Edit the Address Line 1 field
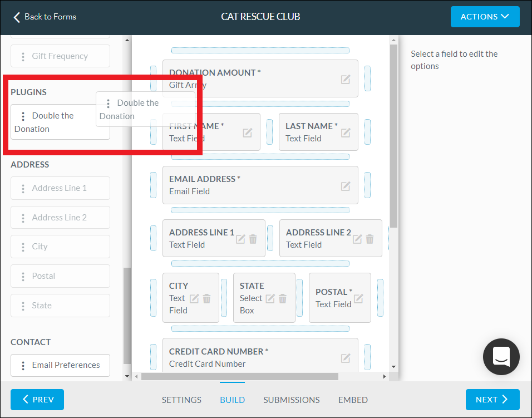The image size is (532, 418). (x=240, y=239)
